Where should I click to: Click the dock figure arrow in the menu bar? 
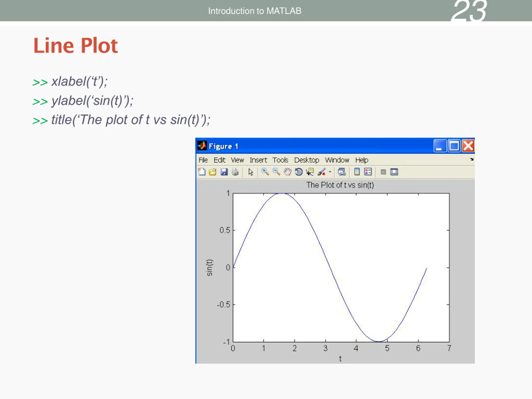[x=472, y=159]
